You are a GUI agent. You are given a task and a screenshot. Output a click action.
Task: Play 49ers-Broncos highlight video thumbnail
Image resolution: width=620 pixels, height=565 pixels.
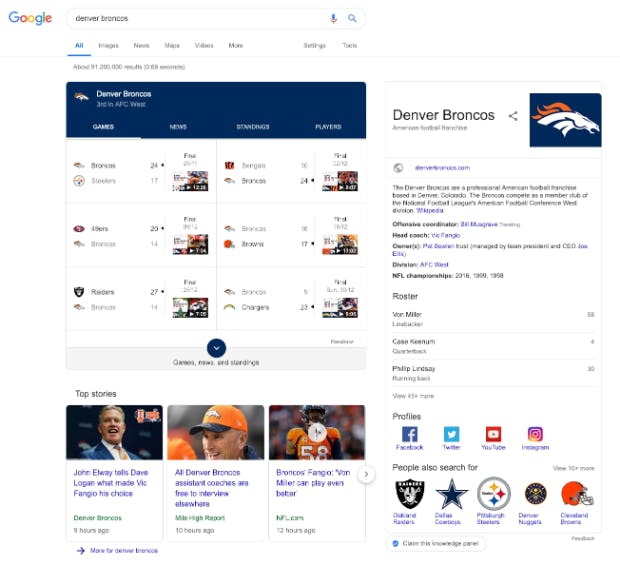pos(190,244)
